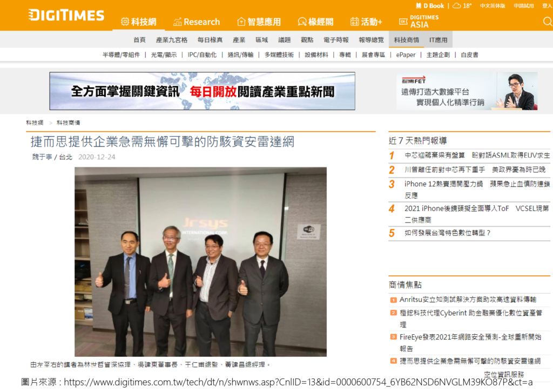The height and width of the screenshot is (392, 553).
Task: Open Research chart icon section
Action: click(197, 22)
